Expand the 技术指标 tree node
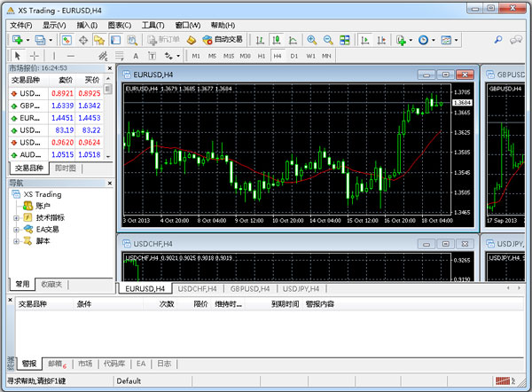 (17, 217)
